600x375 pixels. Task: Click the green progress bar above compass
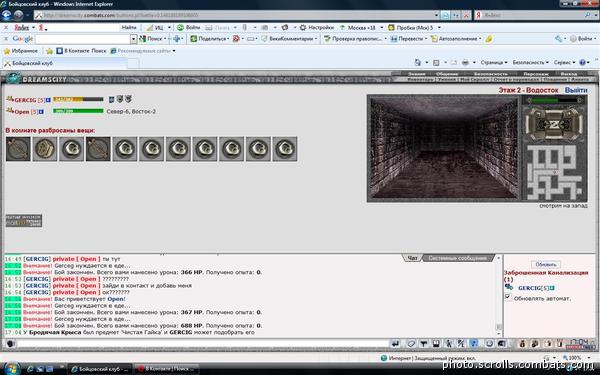click(x=554, y=100)
